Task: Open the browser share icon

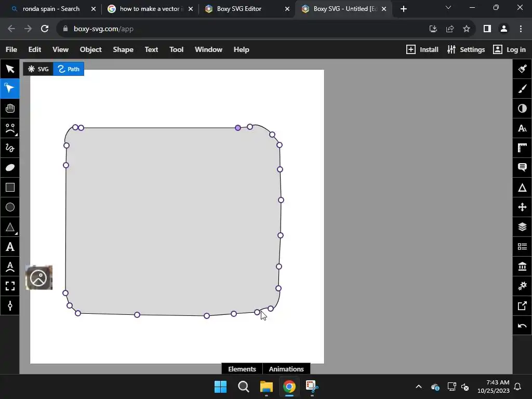Action: 450,29
